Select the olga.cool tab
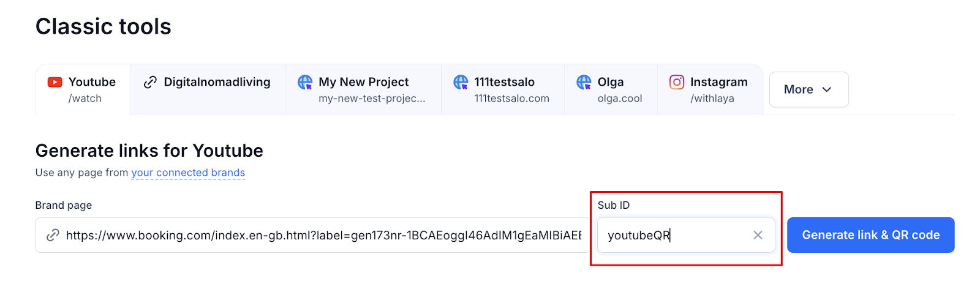 [611, 89]
